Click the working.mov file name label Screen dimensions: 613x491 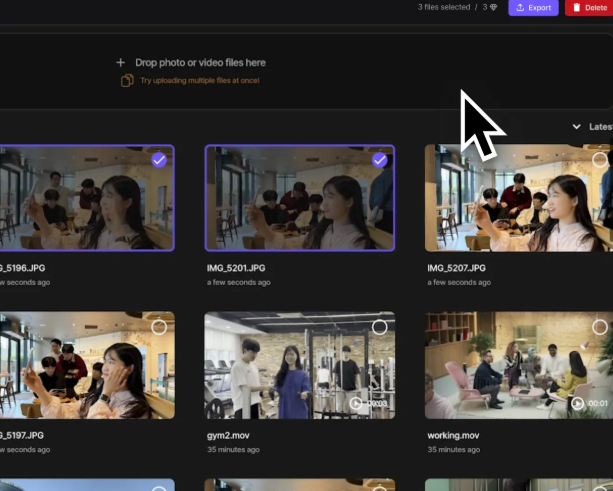[x=455, y=436]
